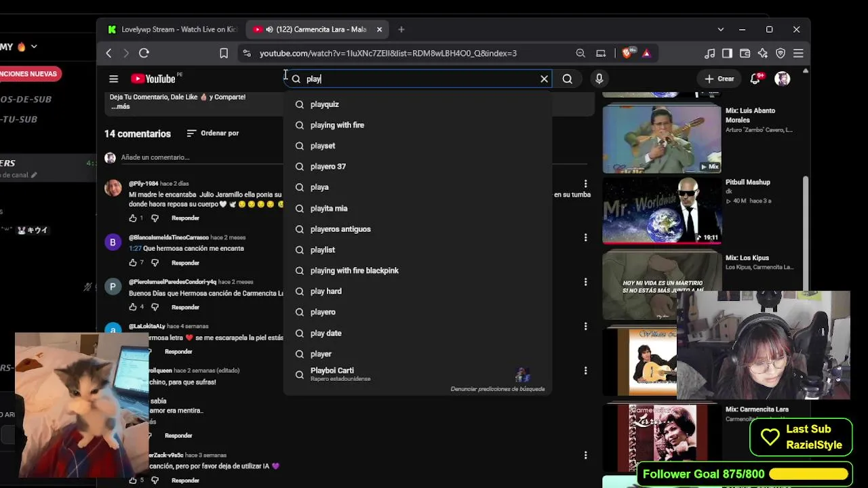Image resolution: width=868 pixels, height=488 pixels.
Task: Open options for @Pily-1984's comment
Action: [585, 184]
